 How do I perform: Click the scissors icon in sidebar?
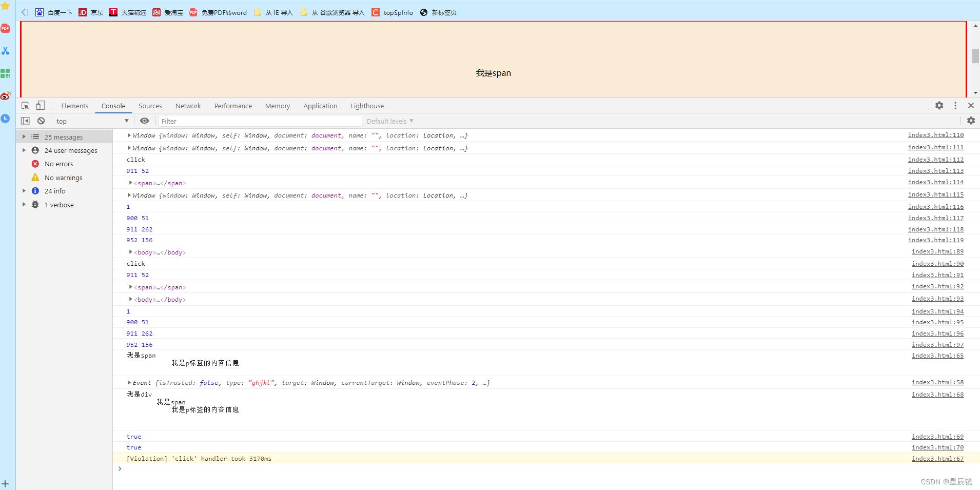5,51
